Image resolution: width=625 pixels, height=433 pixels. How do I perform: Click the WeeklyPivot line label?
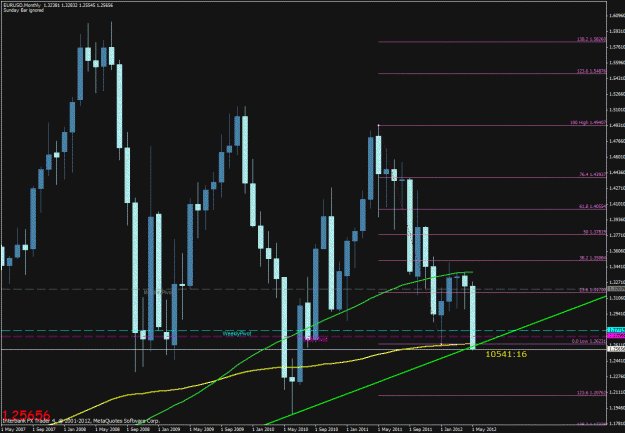click(237, 333)
